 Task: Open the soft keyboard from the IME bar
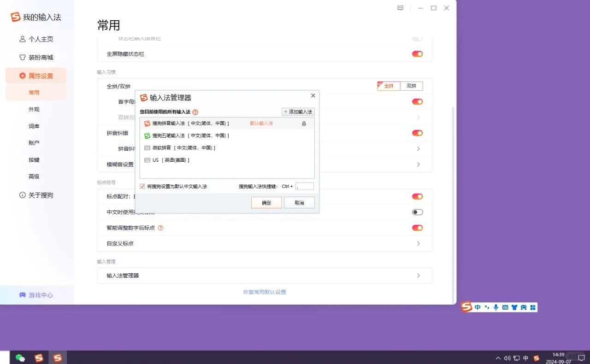click(x=505, y=307)
